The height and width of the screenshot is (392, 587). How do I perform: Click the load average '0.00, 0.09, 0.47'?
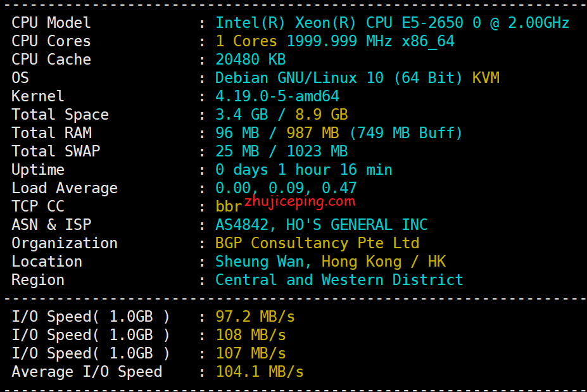click(286, 188)
